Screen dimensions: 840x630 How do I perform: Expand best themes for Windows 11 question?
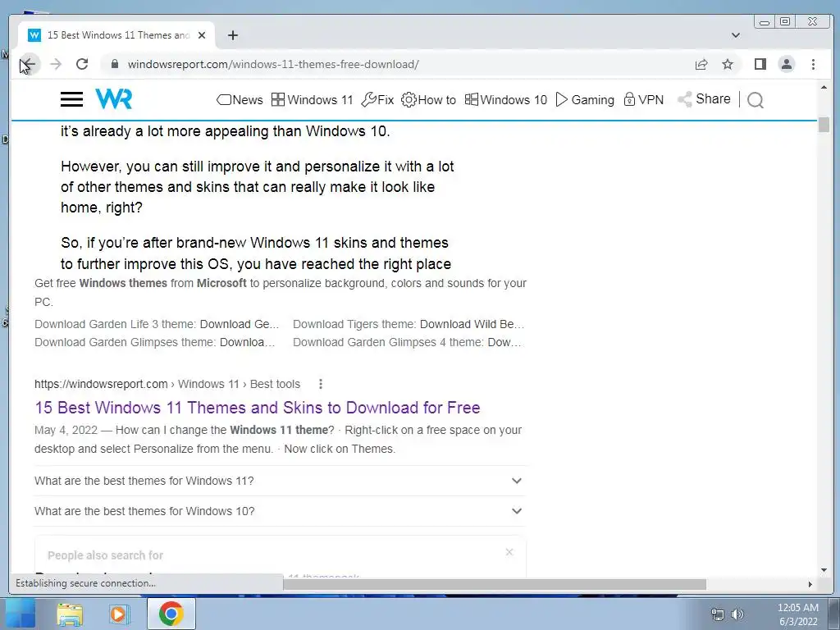click(279, 481)
